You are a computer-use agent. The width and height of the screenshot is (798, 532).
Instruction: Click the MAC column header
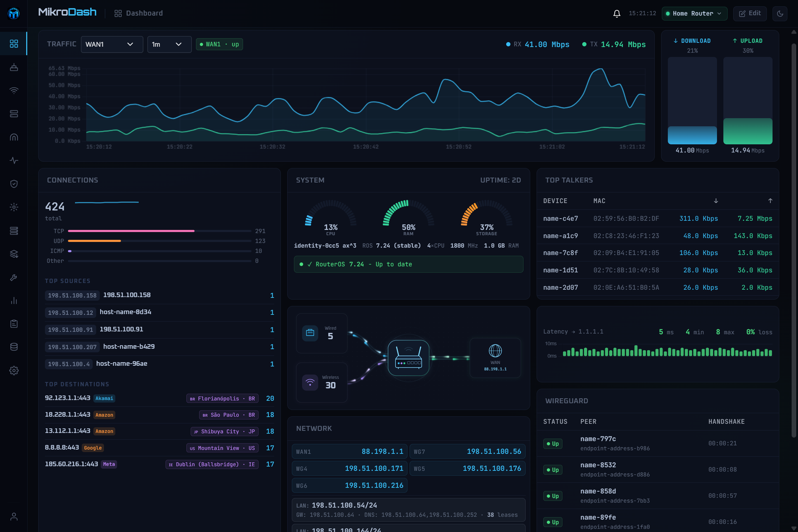[599, 201]
